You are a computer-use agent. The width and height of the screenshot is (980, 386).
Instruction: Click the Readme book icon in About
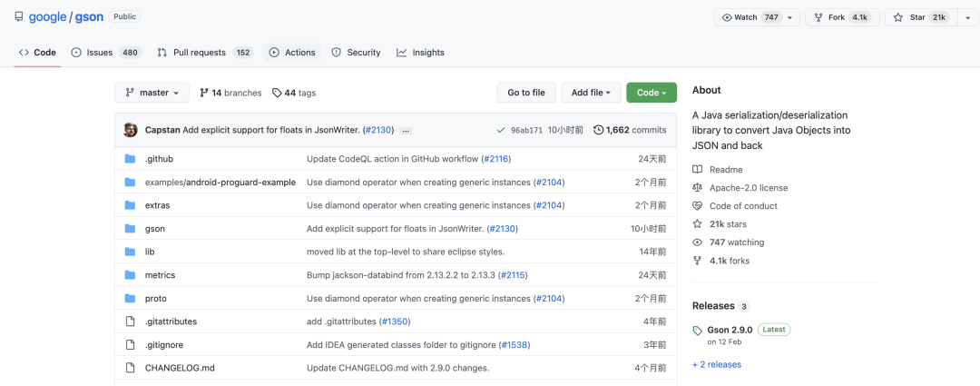697,170
